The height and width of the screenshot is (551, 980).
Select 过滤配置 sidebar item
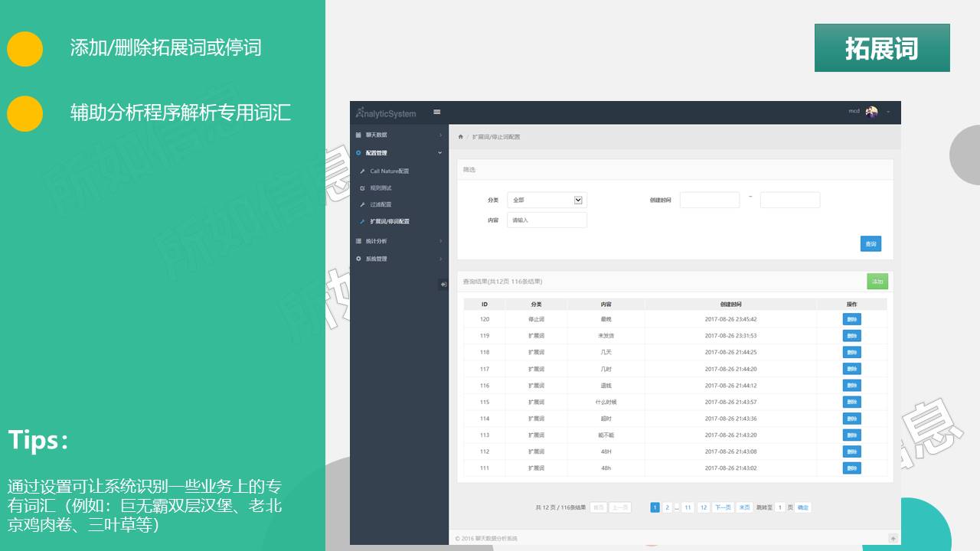coord(381,205)
